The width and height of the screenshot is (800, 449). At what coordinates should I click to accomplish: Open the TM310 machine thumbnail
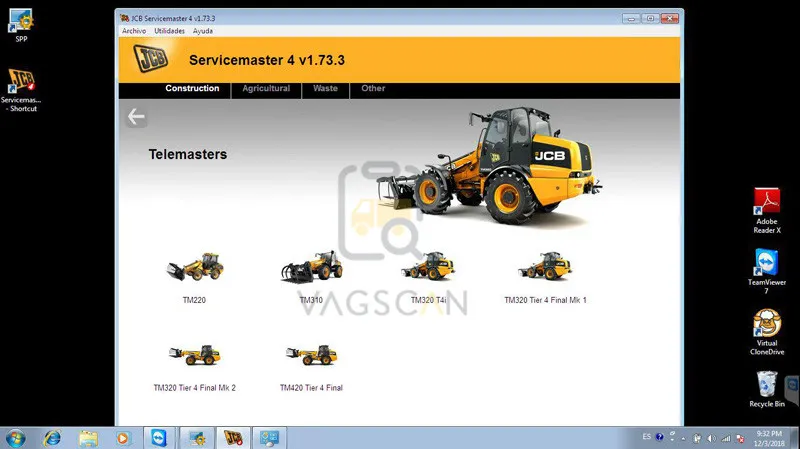click(x=311, y=267)
